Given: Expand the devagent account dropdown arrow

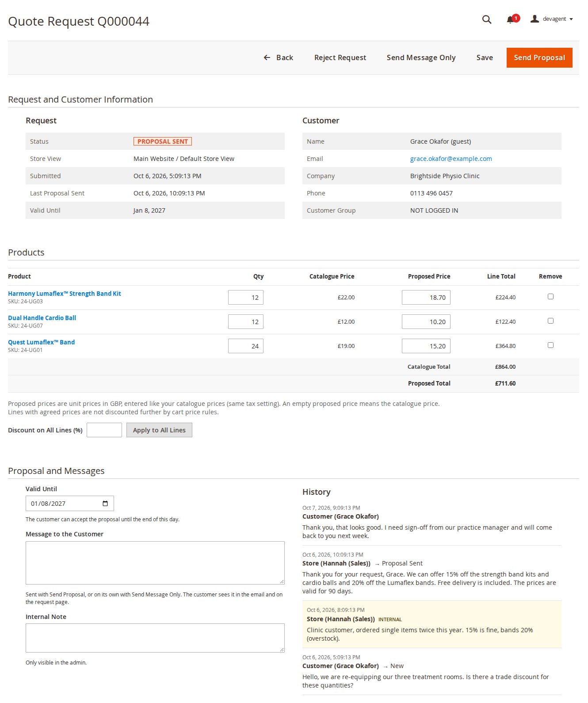Looking at the screenshot, I should click(x=571, y=19).
